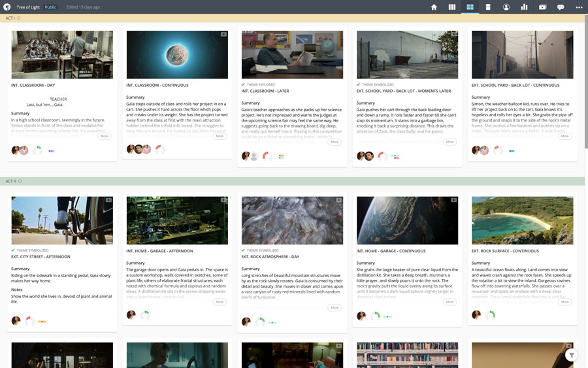Click the orange and teal tags on INT. CLASSROOM - LATER card
The height and width of the screenshot is (368, 588).
[281, 156]
